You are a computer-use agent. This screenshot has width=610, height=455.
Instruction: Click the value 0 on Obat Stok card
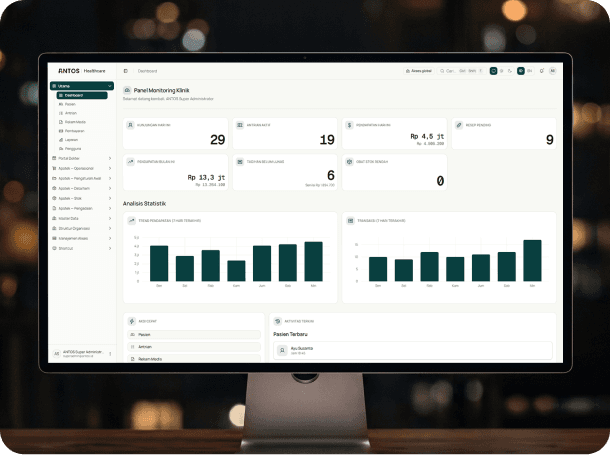[440, 181]
